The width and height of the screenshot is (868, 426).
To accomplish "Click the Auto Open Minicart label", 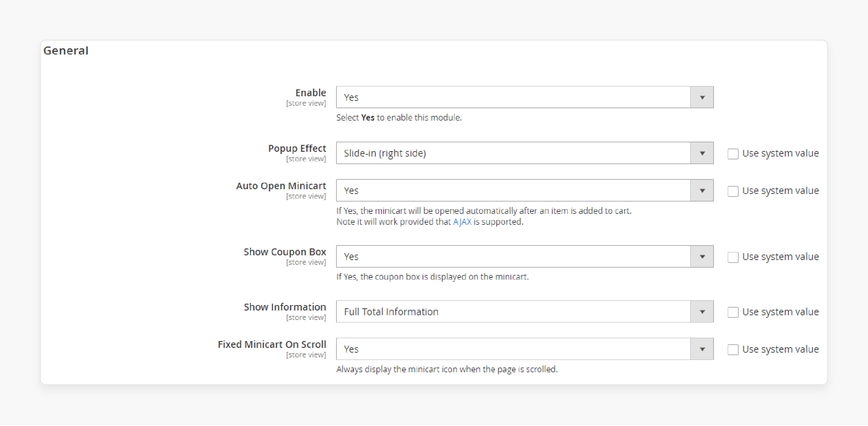I will (x=281, y=186).
